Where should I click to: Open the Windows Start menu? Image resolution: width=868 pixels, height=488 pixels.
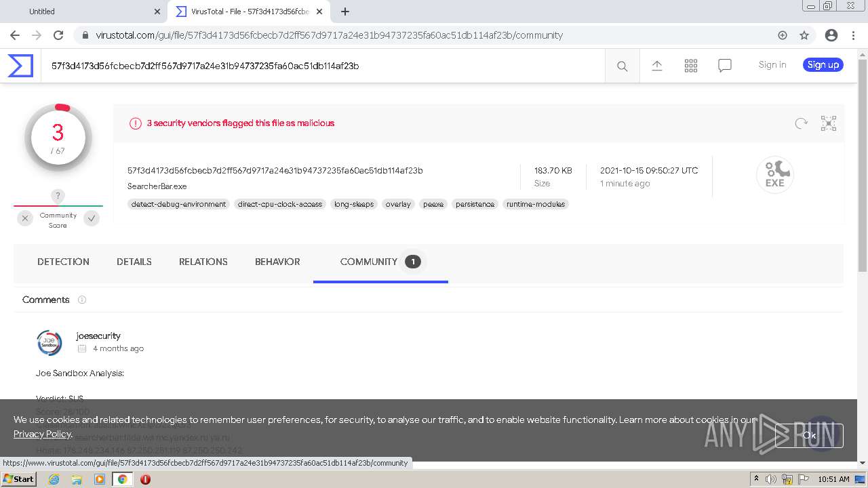[19, 479]
